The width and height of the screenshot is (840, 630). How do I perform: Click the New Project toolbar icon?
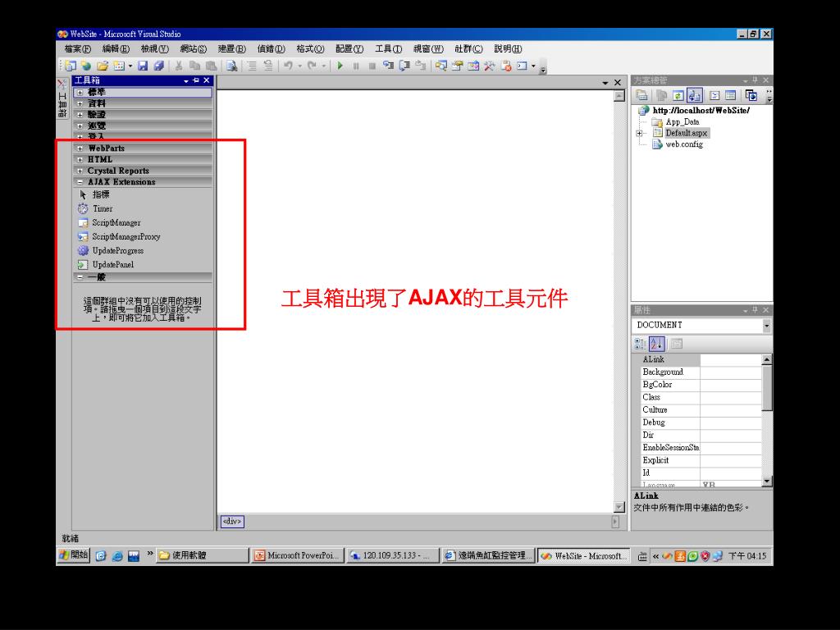click(71, 66)
